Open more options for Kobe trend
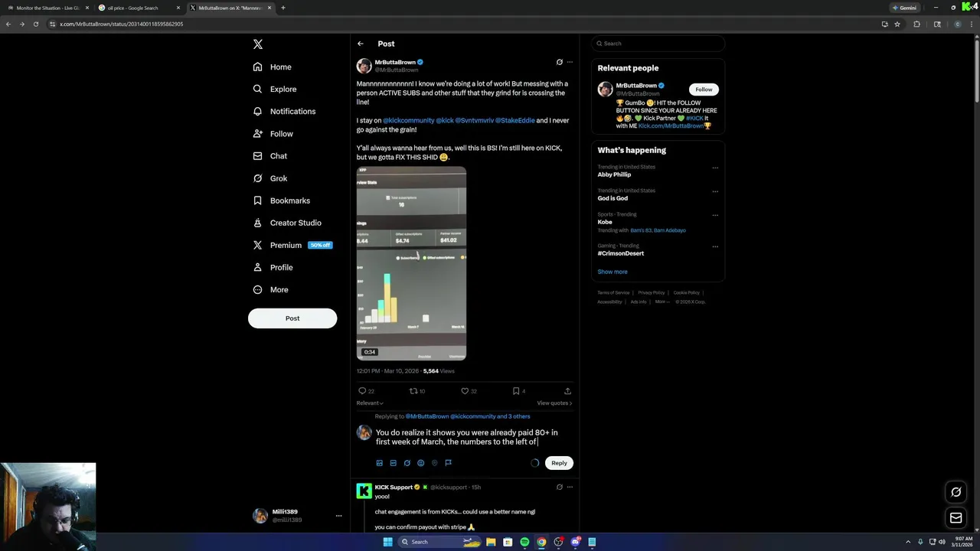The width and height of the screenshot is (980, 551). (x=715, y=215)
